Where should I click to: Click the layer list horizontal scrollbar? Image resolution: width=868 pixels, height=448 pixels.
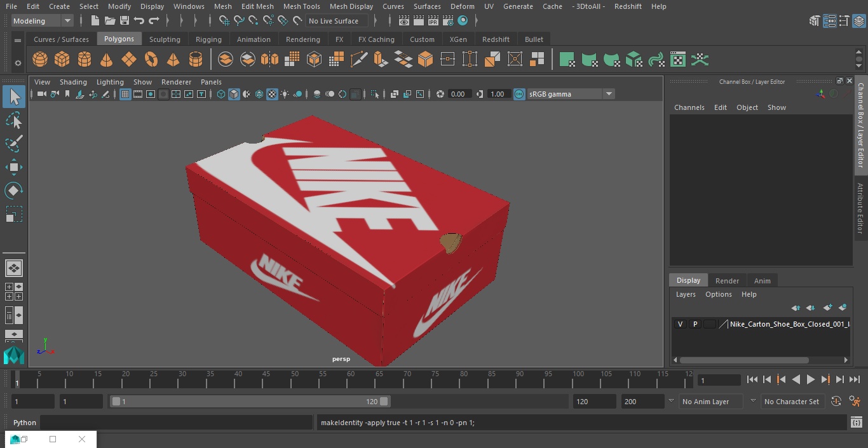pos(744,360)
